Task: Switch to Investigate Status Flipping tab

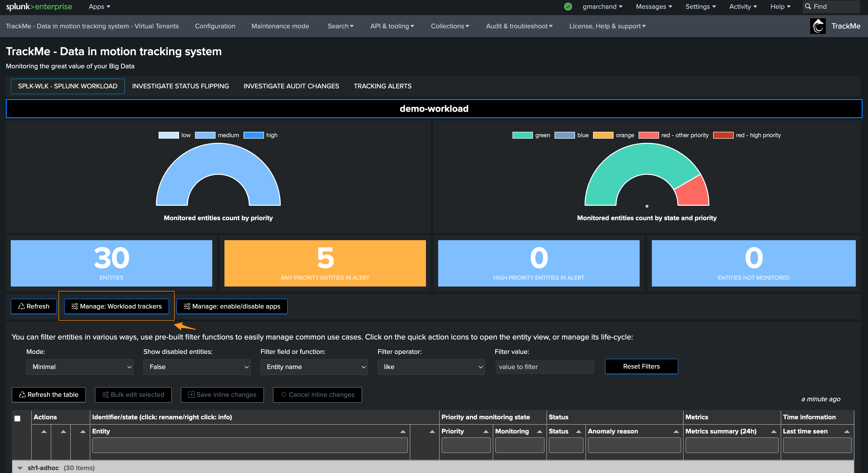Action: 180,86
